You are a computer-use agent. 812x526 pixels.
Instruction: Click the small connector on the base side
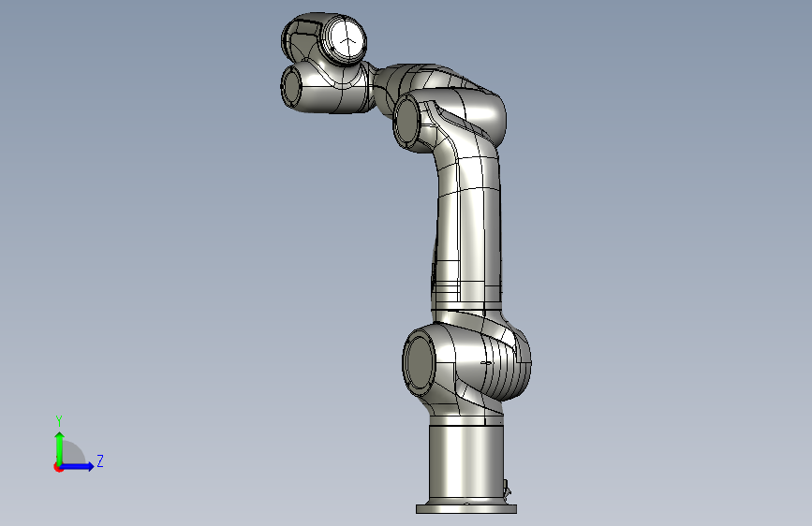coord(507,489)
